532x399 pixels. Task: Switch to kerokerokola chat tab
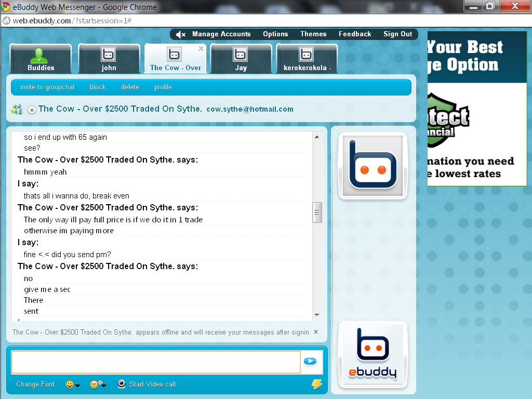(307, 59)
